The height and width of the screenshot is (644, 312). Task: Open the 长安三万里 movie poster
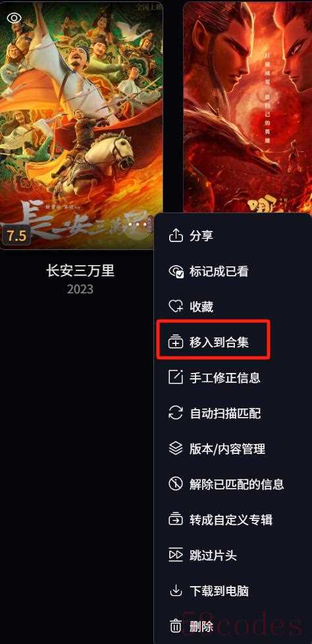point(81,125)
